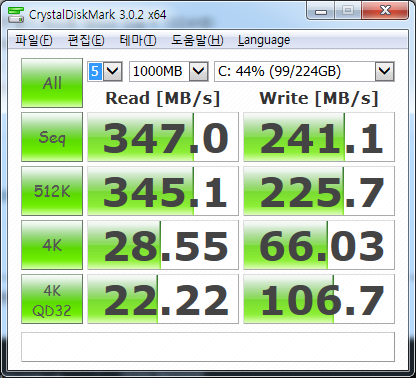The image size is (416, 378).
Task: Start the Seq benchmark test
Action: pos(52,137)
